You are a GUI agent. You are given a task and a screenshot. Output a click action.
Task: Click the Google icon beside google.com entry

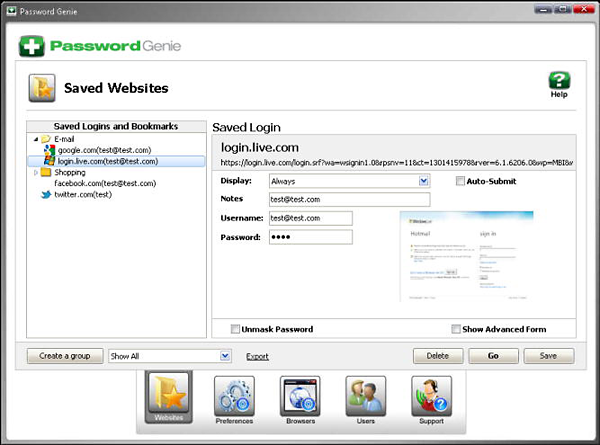pos(49,150)
